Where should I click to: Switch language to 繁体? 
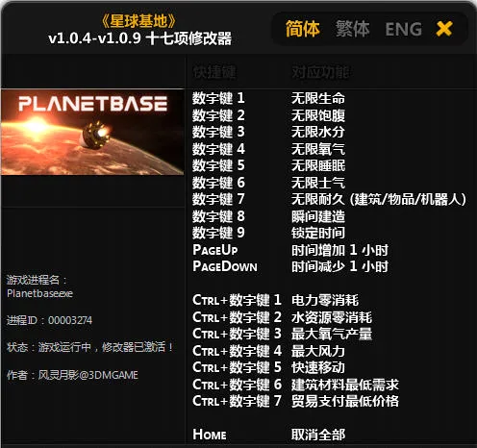tap(353, 29)
